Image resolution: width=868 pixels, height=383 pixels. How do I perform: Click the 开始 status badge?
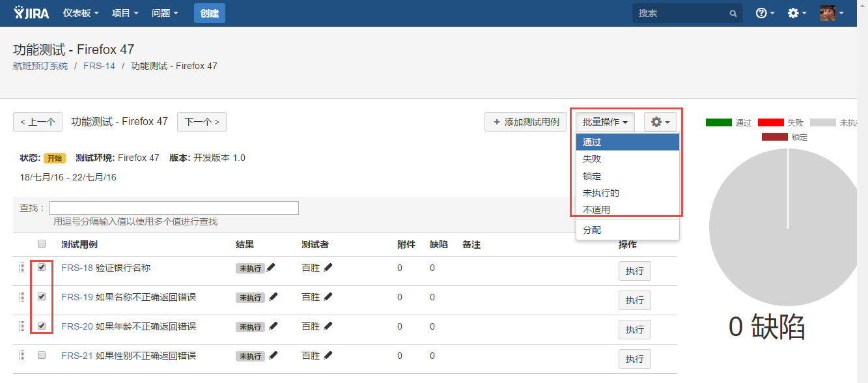pyautogui.click(x=55, y=158)
